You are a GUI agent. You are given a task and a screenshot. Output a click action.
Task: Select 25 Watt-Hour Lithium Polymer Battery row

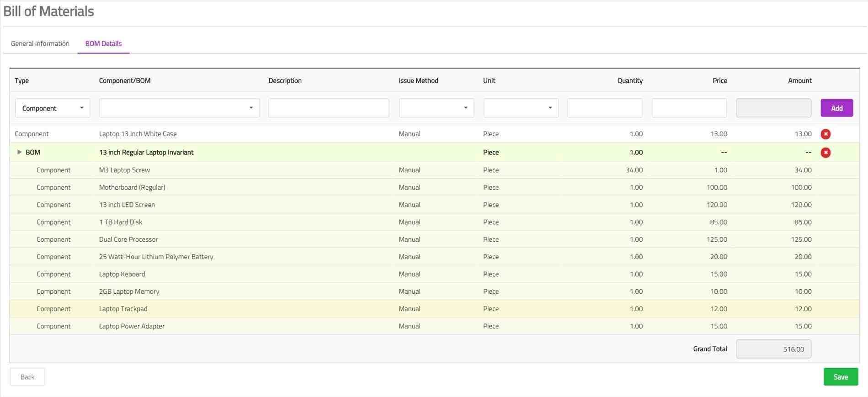tap(434, 257)
